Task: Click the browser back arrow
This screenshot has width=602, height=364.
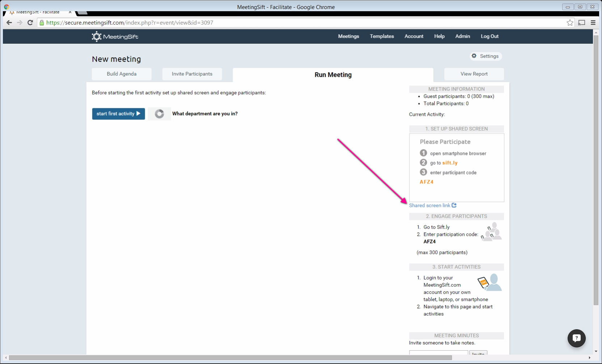Action: point(9,22)
